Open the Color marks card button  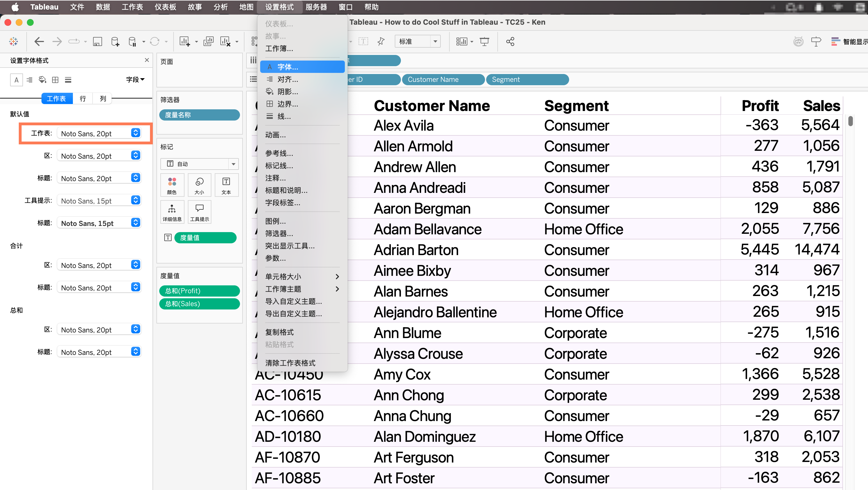pos(172,185)
